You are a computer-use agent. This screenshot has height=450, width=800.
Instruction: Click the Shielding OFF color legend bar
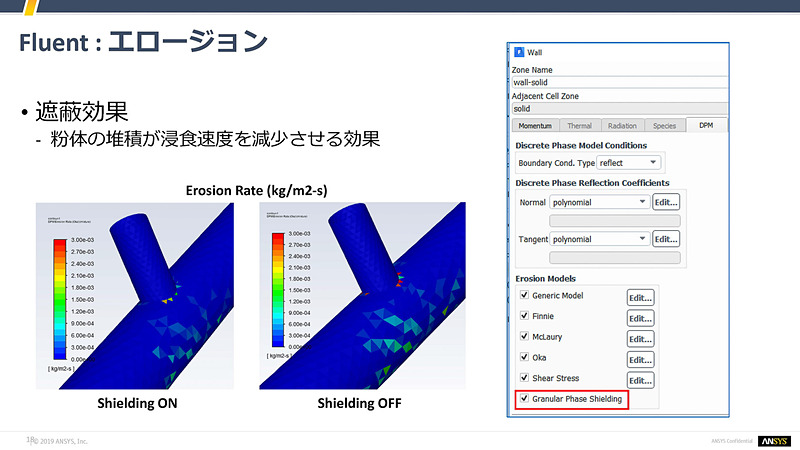pos(278,290)
